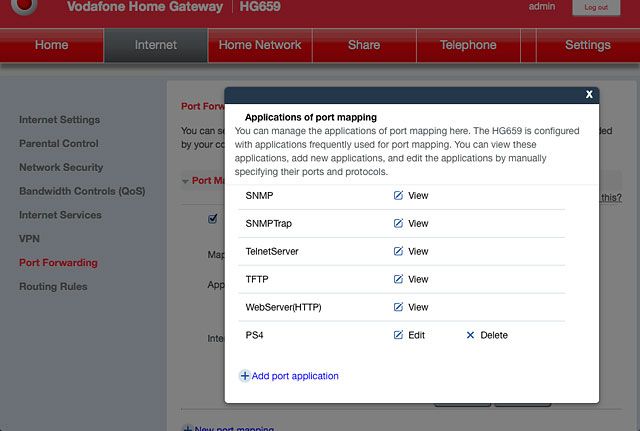Switch to Home Network tab

point(260,45)
